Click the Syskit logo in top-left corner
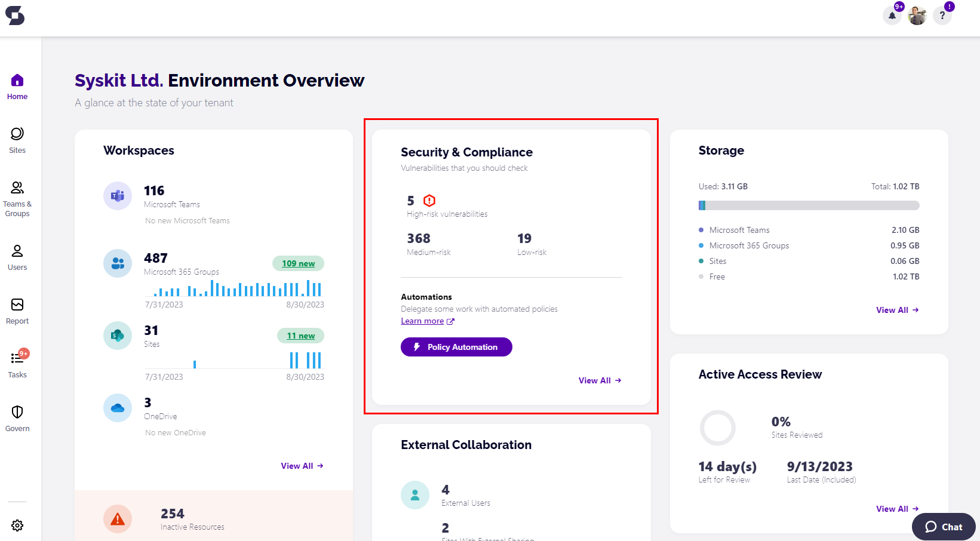Viewport: 980px width, 541px height. tap(15, 16)
